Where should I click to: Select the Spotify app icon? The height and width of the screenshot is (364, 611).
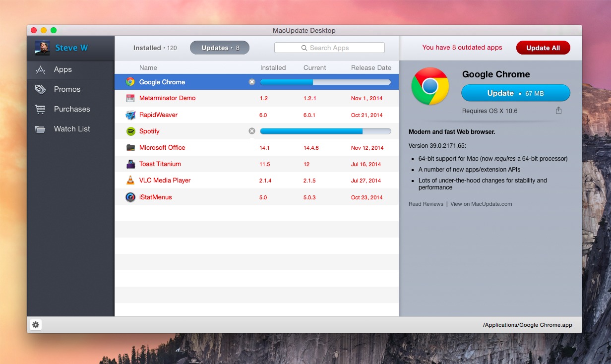coord(130,131)
